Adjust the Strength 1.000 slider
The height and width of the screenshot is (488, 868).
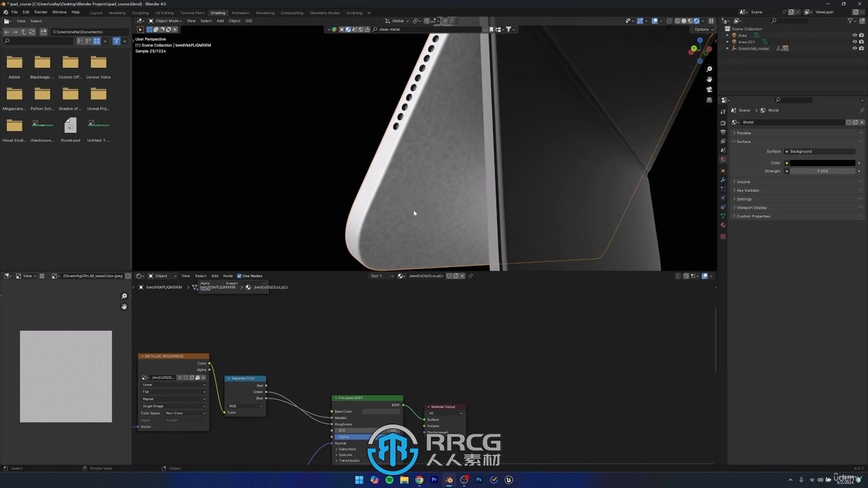point(822,171)
